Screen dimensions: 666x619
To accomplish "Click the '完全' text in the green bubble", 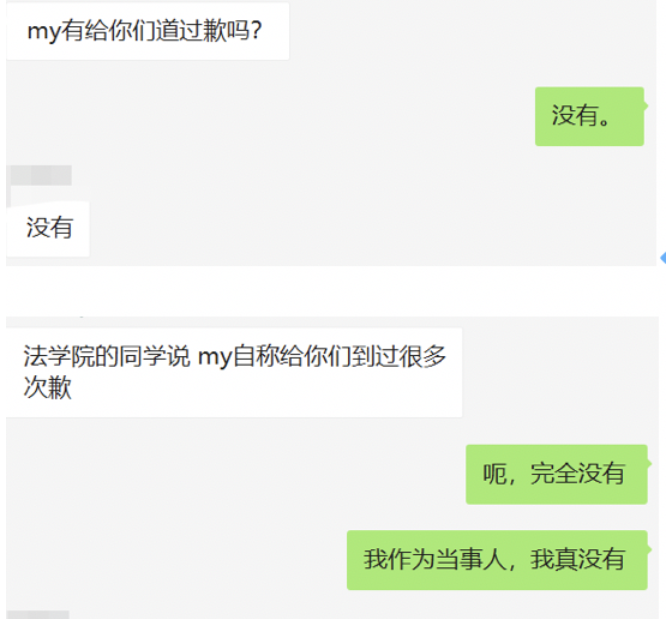I will 554,473.
